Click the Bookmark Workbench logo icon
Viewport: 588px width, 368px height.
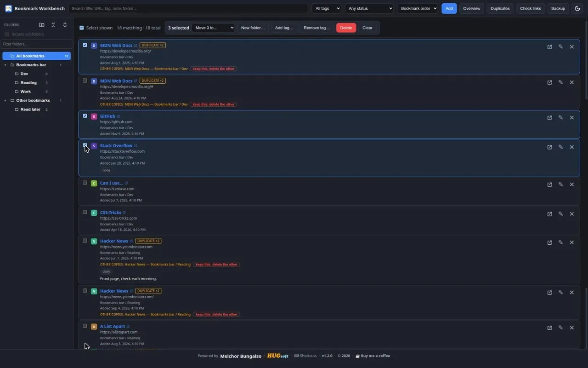8,8
